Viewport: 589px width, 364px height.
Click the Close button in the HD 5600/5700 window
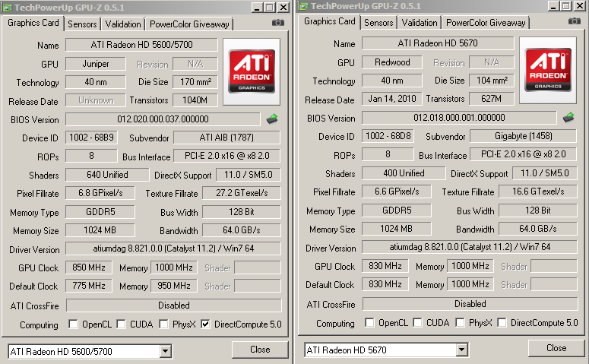(260, 350)
